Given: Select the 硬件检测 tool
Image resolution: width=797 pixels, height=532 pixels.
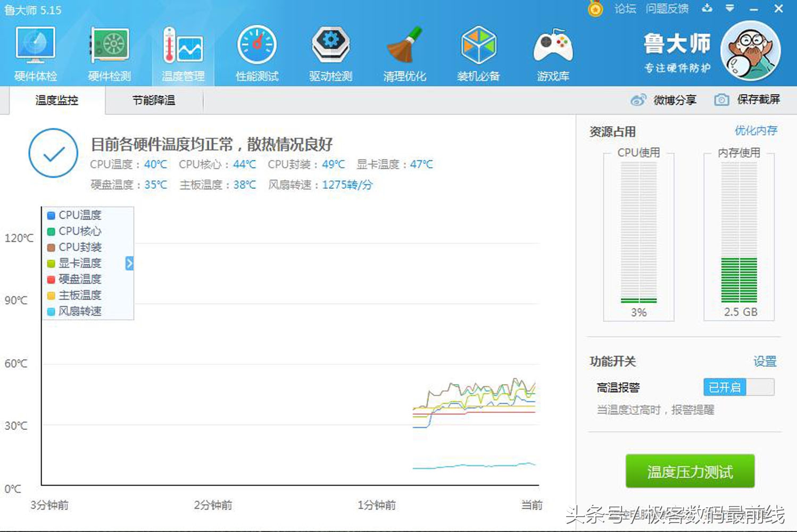Looking at the screenshot, I should [108, 52].
